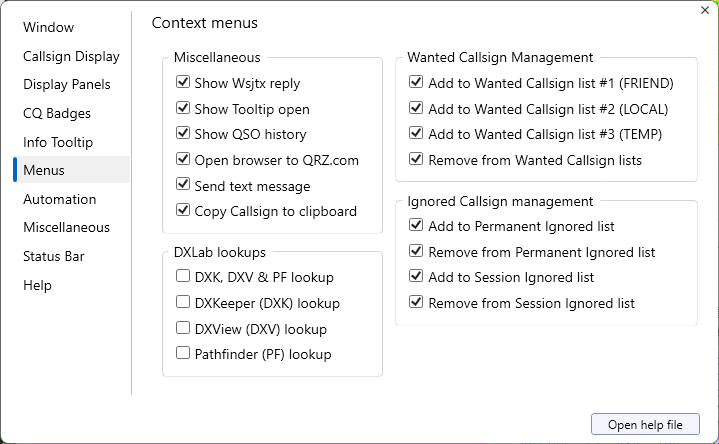Open the Callsign Display settings page
The image size is (719, 444).
(71, 56)
